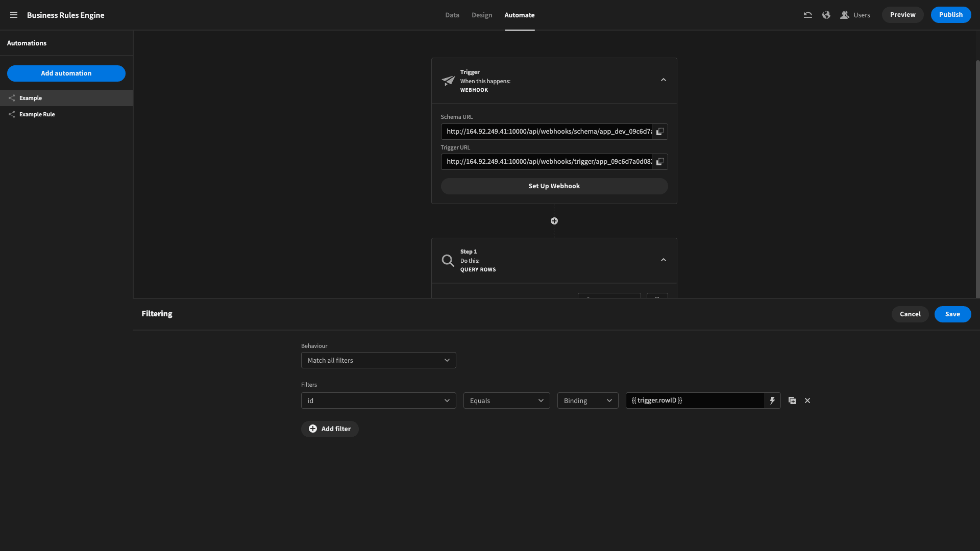This screenshot has height=551, width=980.
Task: Click Set Up Webhook
Action: click(x=554, y=186)
